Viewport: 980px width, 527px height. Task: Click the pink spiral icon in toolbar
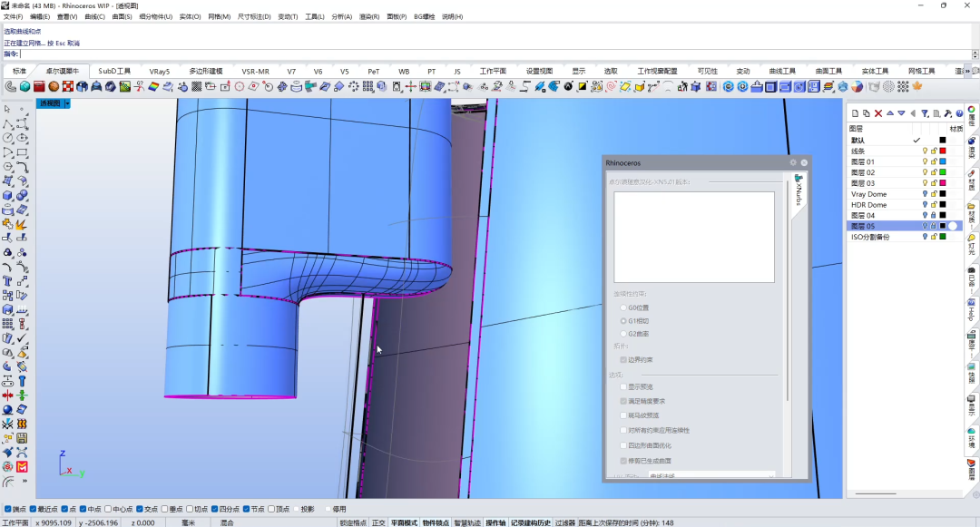(x=612, y=87)
